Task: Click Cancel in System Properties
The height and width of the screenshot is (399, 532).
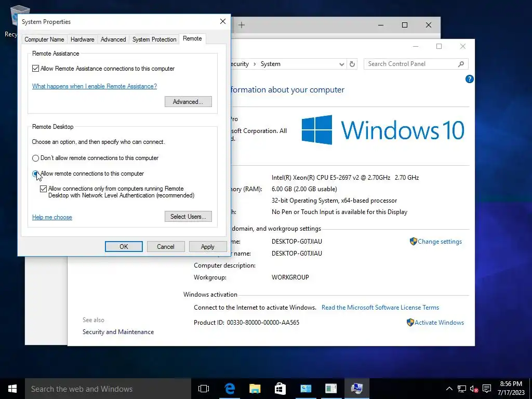Action: pyautogui.click(x=166, y=247)
